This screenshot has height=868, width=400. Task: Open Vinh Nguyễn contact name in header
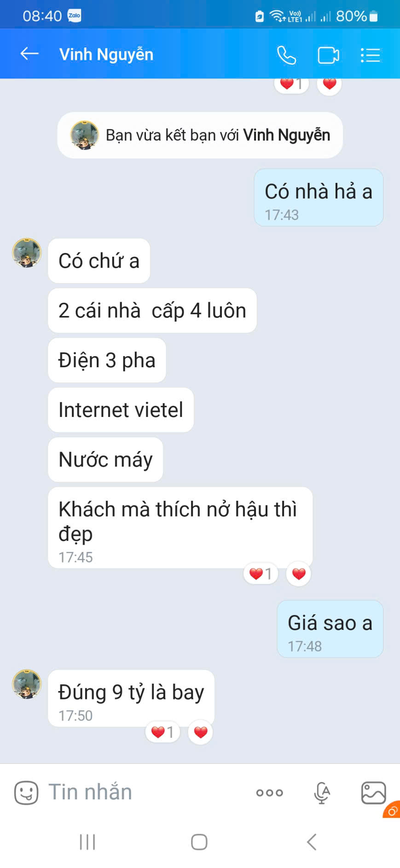(x=106, y=54)
